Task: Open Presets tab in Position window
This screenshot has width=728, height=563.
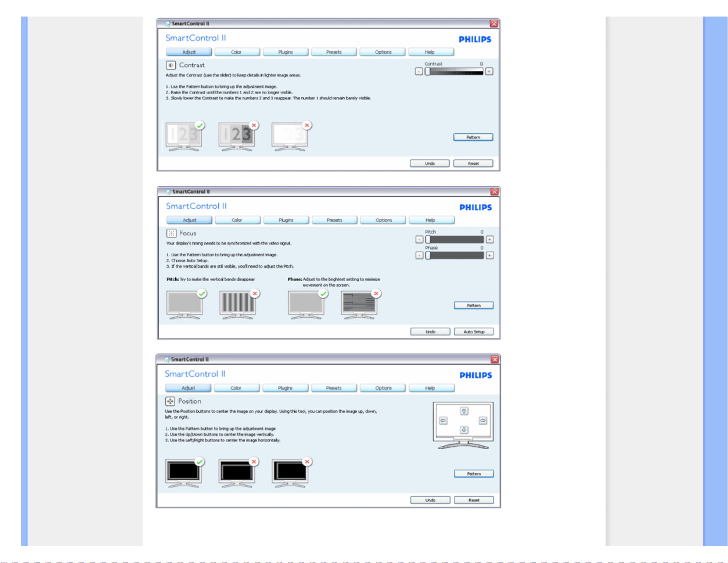Action: (334, 388)
